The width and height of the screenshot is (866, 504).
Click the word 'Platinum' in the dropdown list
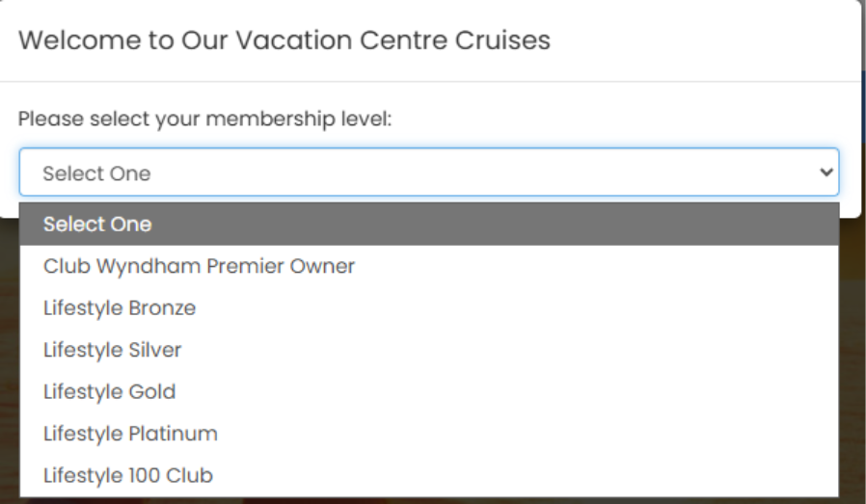(174, 434)
